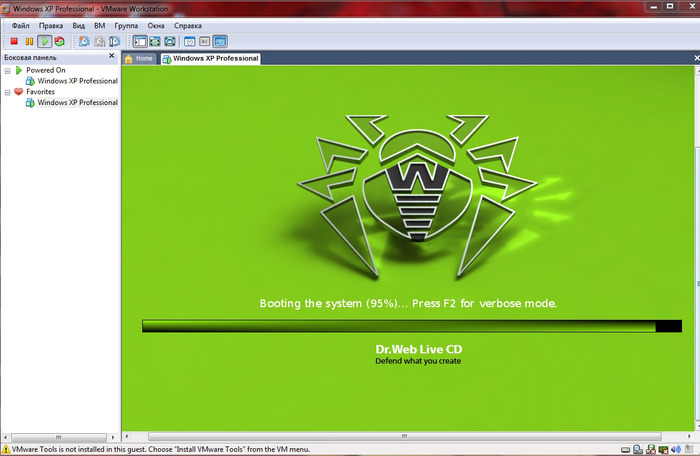Select the Console view toolbar icon
700x456 pixels.
click(220, 42)
